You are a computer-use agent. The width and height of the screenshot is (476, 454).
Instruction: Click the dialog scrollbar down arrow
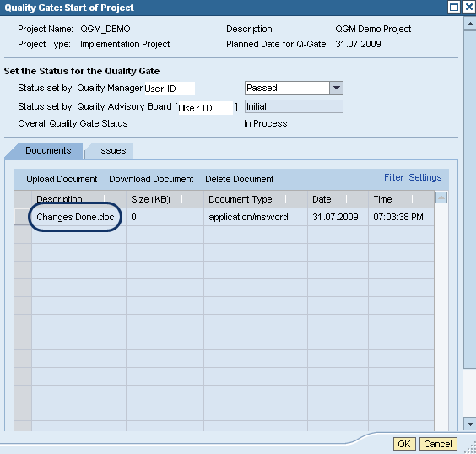(x=470, y=424)
